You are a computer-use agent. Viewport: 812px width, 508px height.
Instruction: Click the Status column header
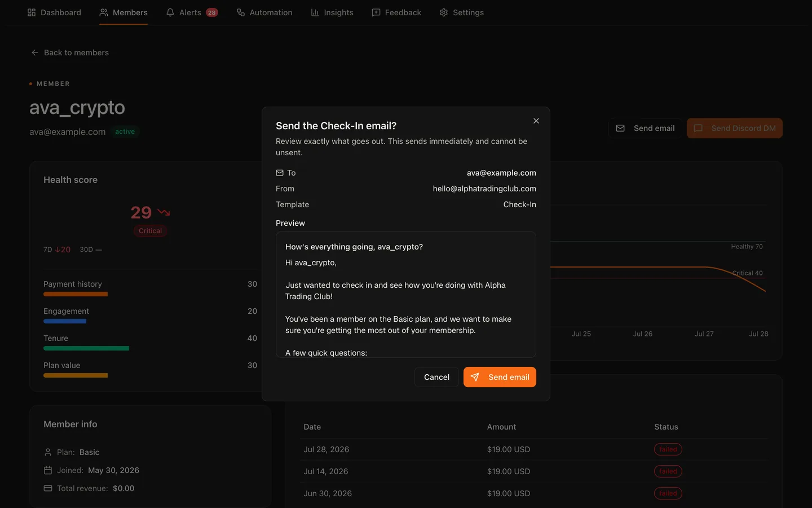pyautogui.click(x=666, y=427)
